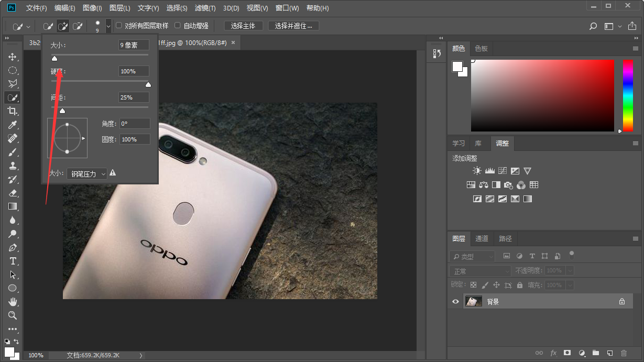Click the hue spectrum slider bar
Viewport: 644px width, 362px height.
[627, 94]
